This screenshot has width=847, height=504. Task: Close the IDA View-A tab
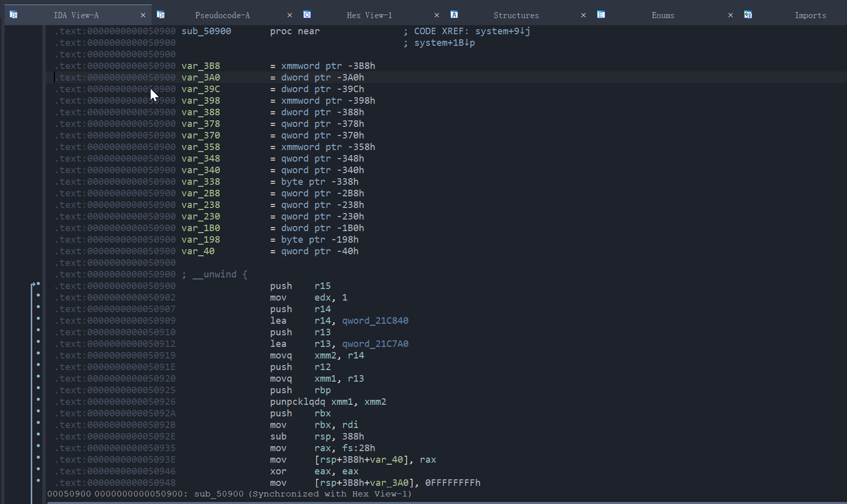[143, 15]
